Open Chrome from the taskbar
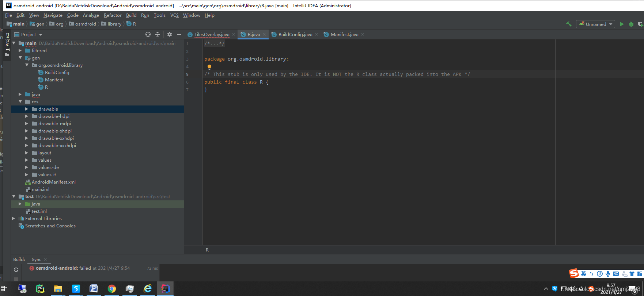 112,289
